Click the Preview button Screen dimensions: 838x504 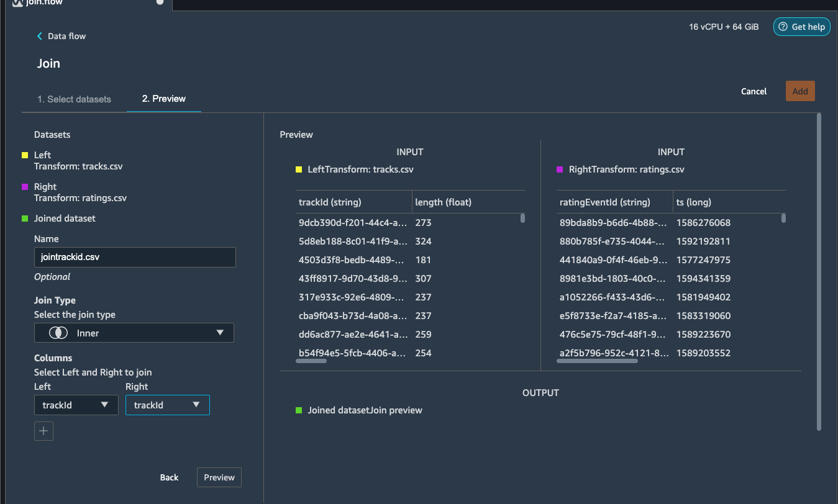(219, 477)
